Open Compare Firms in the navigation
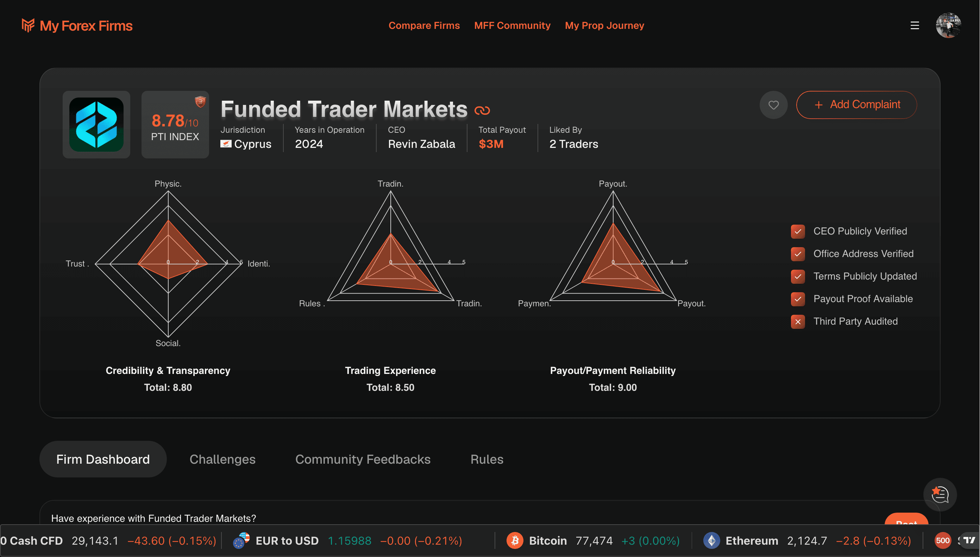980x557 pixels. pos(424,26)
